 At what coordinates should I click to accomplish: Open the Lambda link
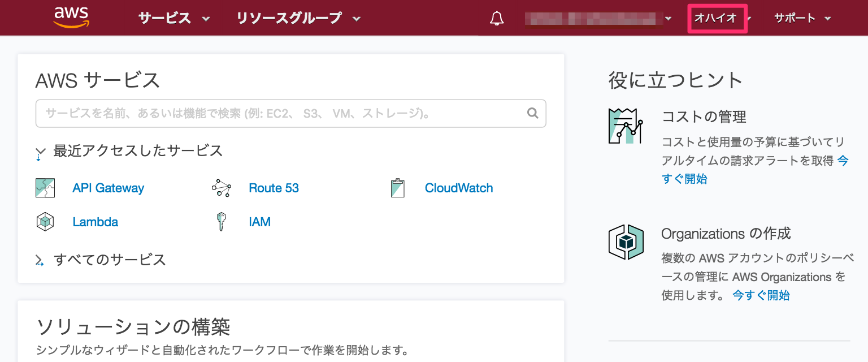[96, 222]
